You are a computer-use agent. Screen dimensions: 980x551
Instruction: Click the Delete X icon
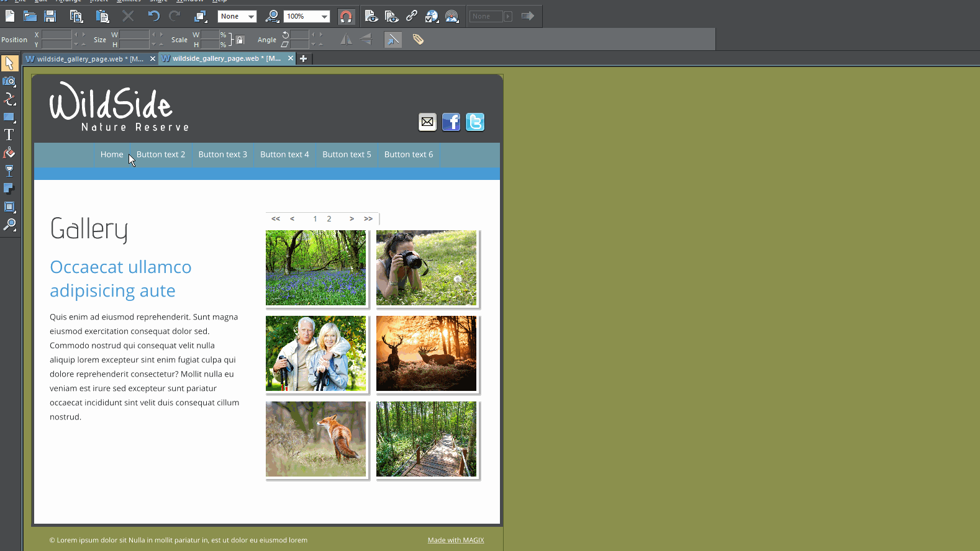coord(128,16)
